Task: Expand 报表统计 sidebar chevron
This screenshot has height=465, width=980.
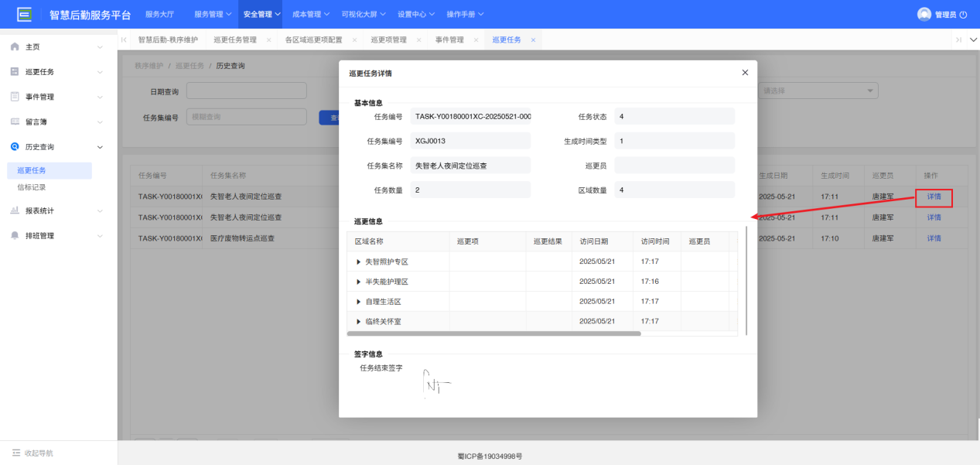Action: coord(100,210)
